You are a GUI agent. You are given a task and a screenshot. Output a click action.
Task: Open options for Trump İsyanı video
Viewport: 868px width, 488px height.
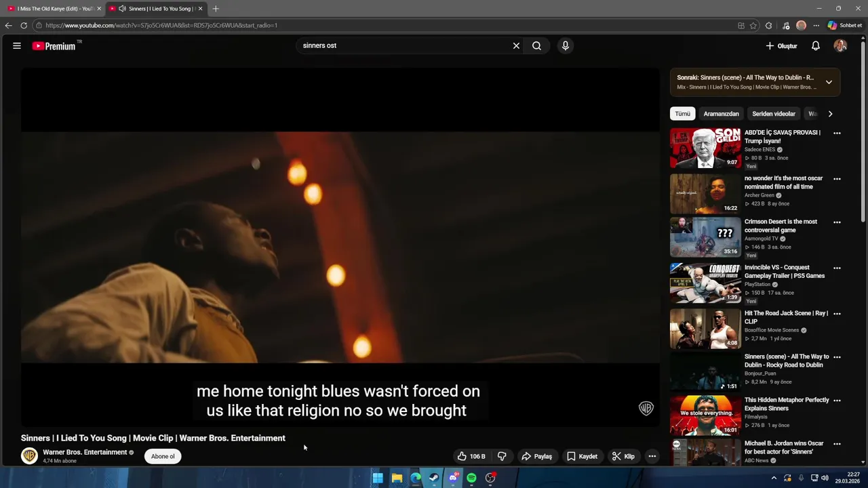(x=837, y=134)
